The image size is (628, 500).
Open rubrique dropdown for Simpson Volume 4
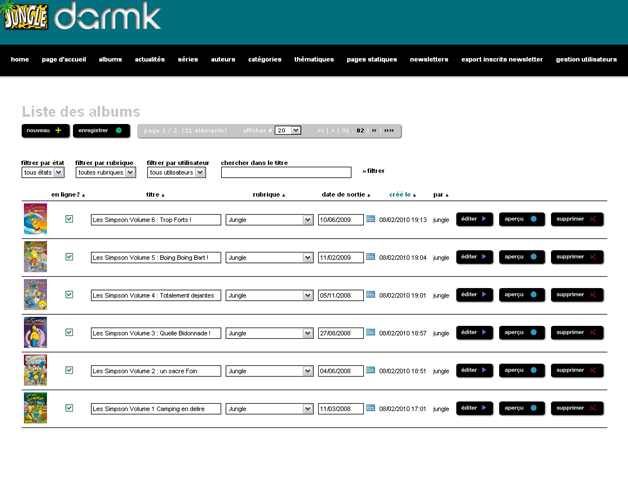tap(269, 295)
